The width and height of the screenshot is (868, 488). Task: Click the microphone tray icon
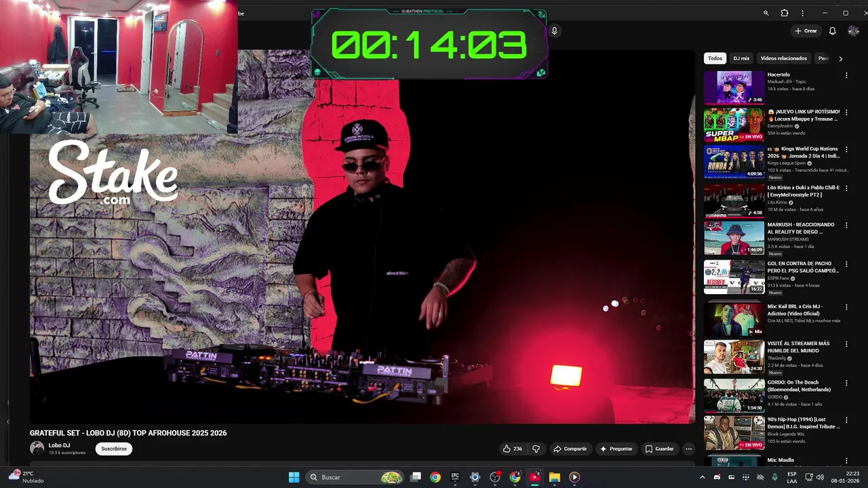774,477
